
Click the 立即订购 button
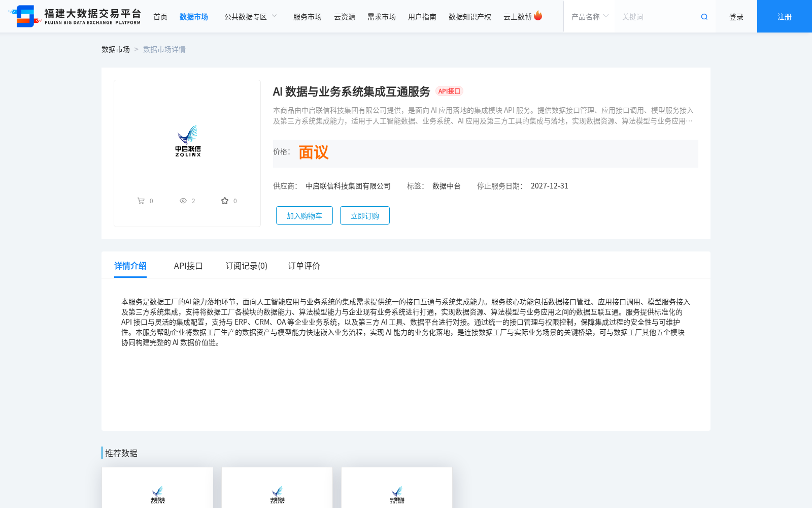click(365, 215)
